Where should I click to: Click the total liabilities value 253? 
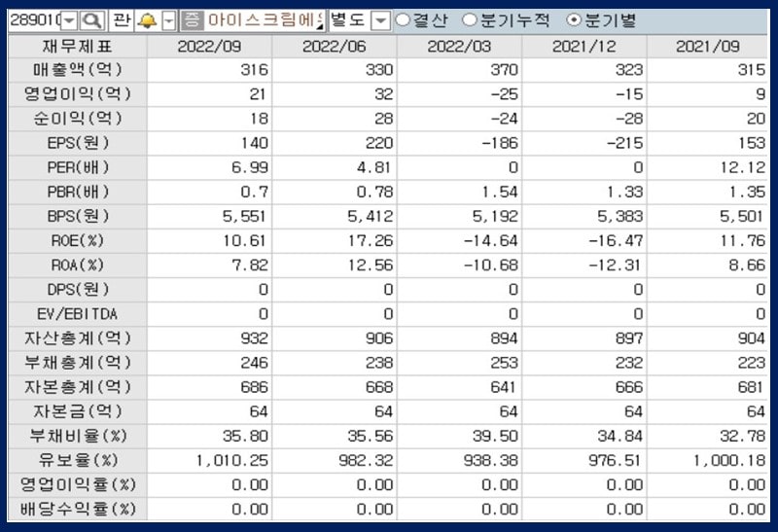pyautogui.click(x=505, y=363)
